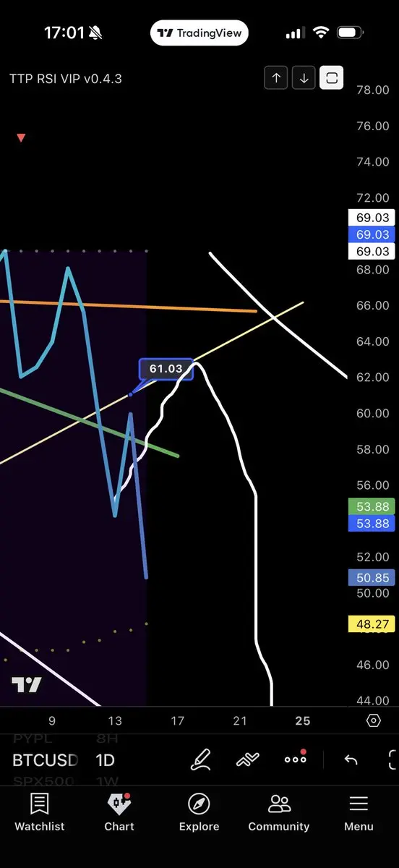399x868 pixels.
Task: Select the yellow 48.27 scale label
Action: tap(372, 624)
